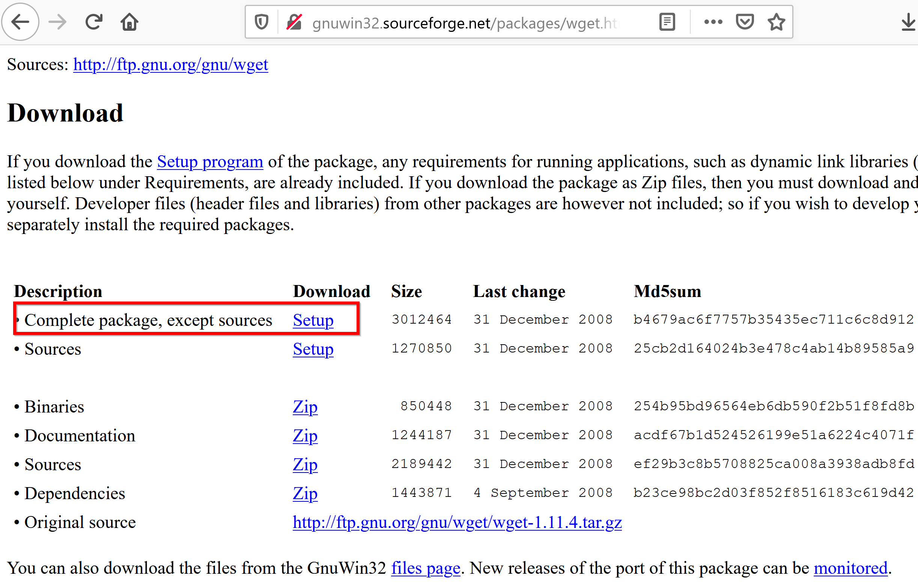Bookmark this page with the star
This screenshot has width=918, height=588.
[x=776, y=22]
